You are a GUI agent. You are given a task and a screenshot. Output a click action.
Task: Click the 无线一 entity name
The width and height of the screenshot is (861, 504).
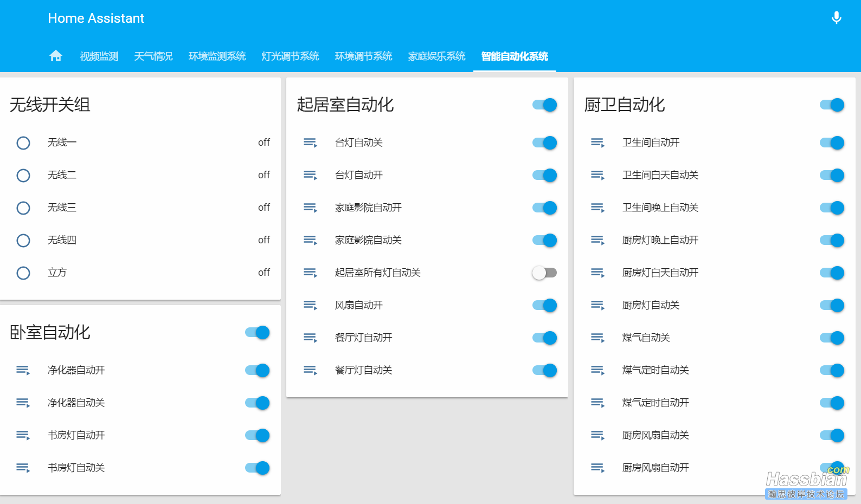click(62, 143)
